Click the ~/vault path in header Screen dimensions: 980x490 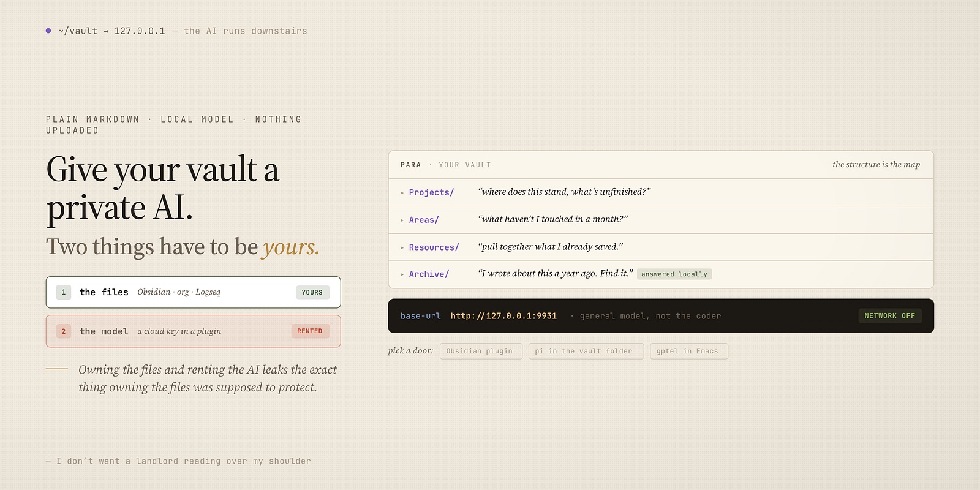tap(78, 31)
